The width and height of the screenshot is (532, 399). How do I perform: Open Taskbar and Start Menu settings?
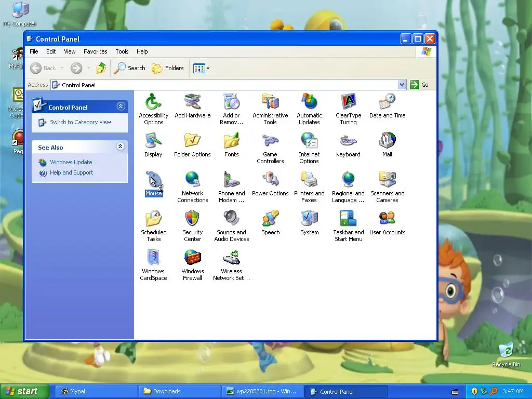(x=348, y=227)
